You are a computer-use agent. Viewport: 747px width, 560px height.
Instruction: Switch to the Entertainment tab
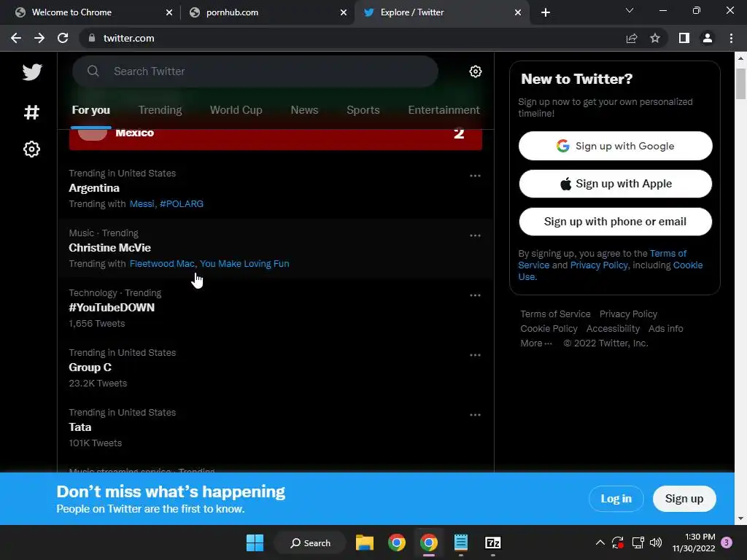pyautogui.click(x=444, y=110)
